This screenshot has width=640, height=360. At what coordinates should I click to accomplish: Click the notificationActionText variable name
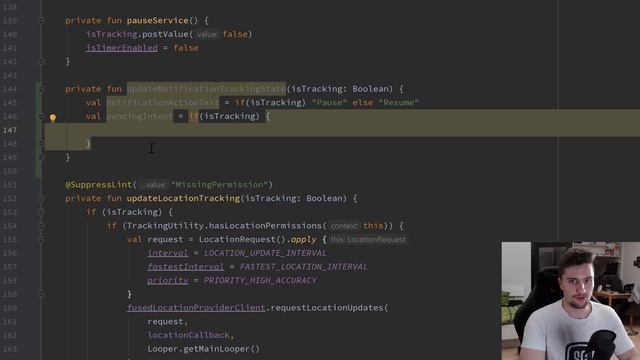162,102
